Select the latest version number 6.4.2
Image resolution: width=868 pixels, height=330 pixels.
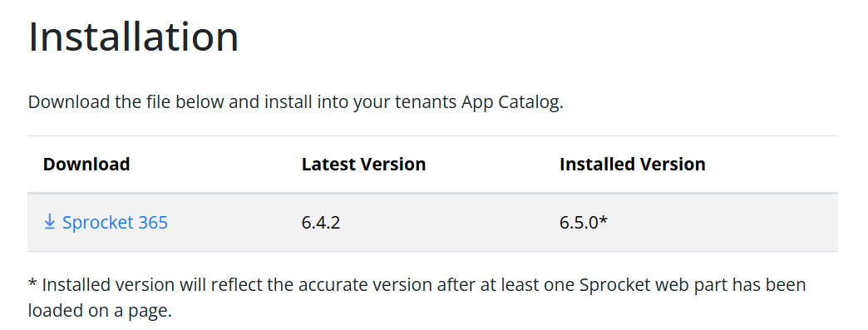pos(321,223)
